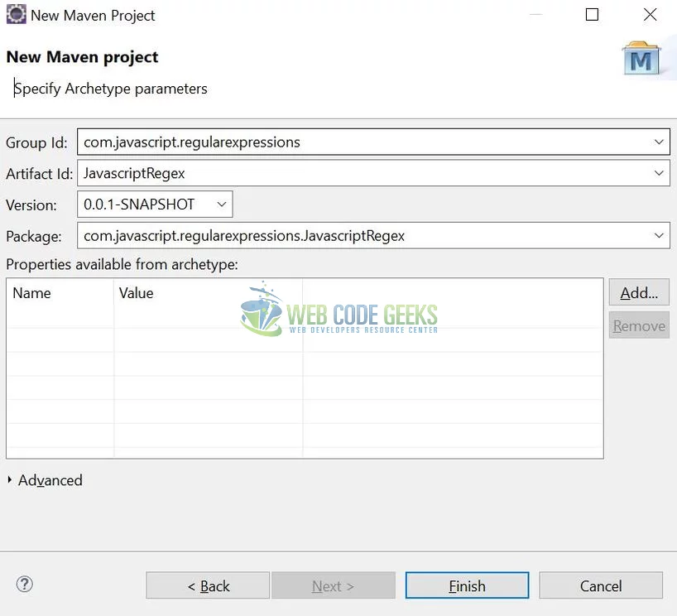Focus the Artifact Id field with JavascriptRegex
Viewport: 677px width, 616px height.
364,173
